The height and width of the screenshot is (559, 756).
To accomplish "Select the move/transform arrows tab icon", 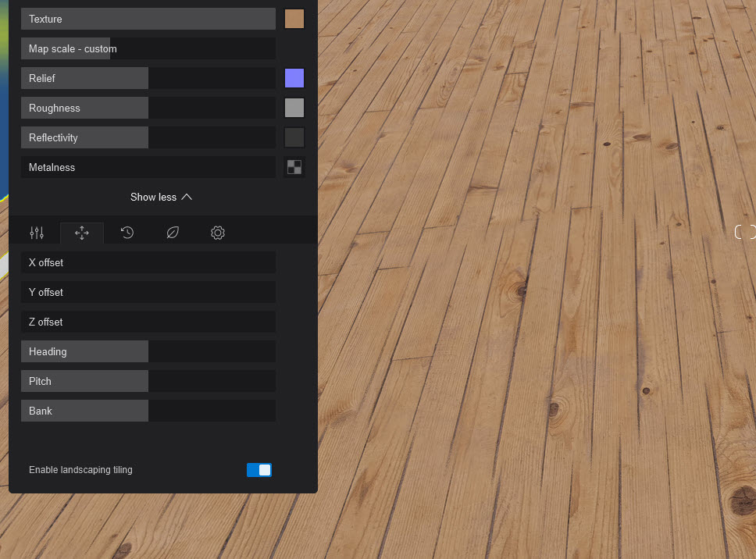I will click(x=82, y=233).
